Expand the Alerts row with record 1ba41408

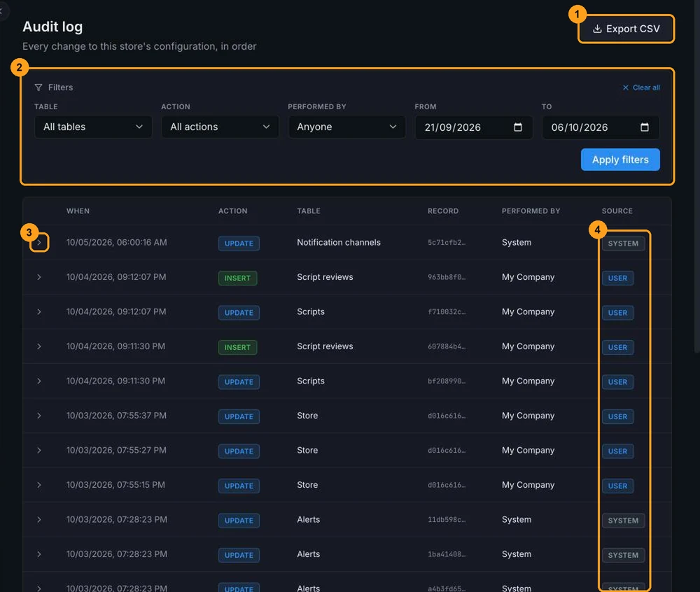click(39, 554)
